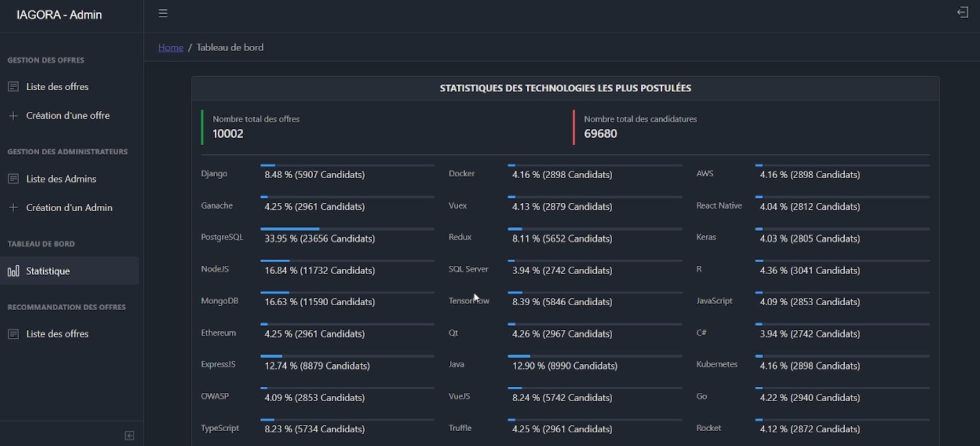Click plus icon beside Création d'une offre

pos(13,116)
